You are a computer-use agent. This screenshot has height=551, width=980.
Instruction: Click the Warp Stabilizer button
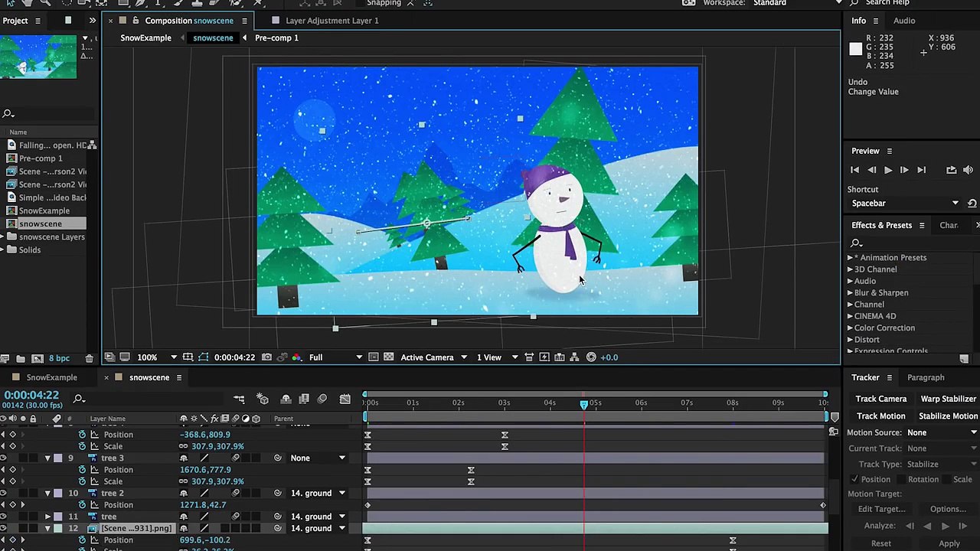coord(948,399)
